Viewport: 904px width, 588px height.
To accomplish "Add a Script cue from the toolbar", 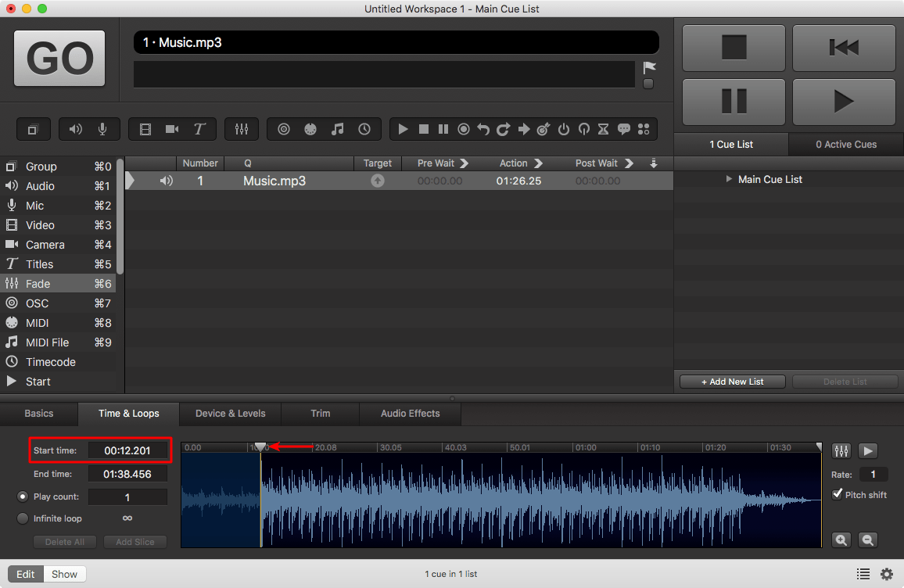I will click(x=644, y=129).
